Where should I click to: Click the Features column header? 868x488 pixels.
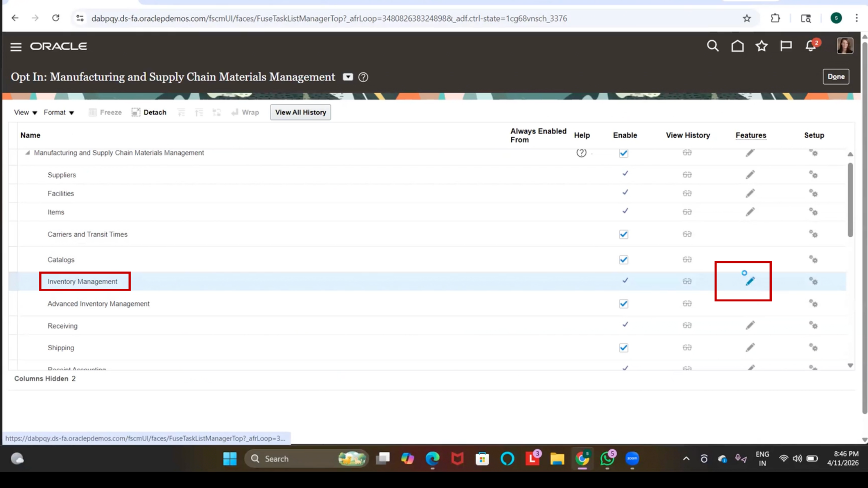(750, 135)
